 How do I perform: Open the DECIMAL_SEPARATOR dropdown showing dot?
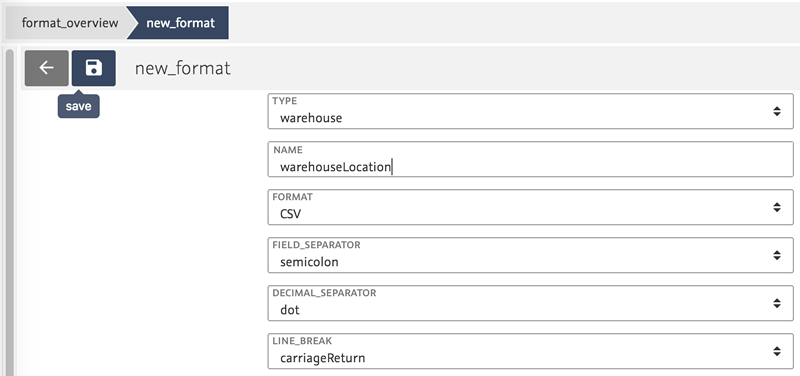531,303
